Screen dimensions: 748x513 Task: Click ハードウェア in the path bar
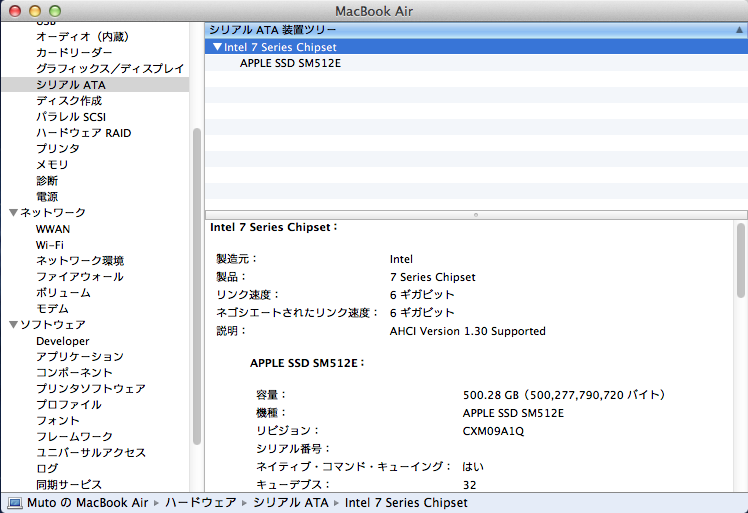coord(201,503)
